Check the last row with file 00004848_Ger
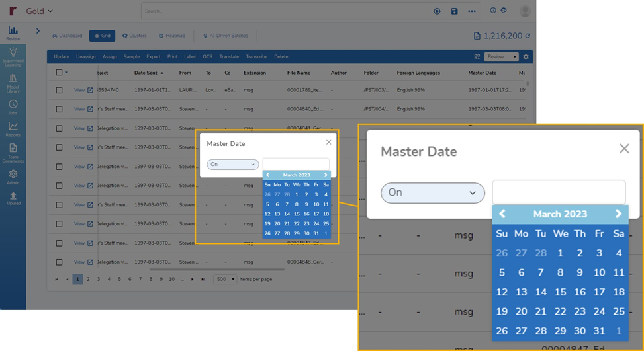Screen dimensions: 644x351 pyautogui.click(x=59, y=262)
